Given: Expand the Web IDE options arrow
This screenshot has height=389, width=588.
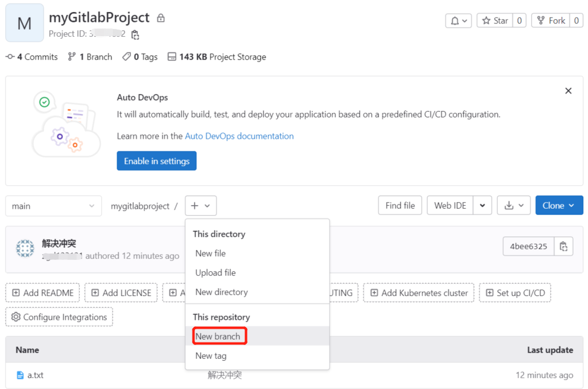Looking at the screenshot, I should 482,206.
